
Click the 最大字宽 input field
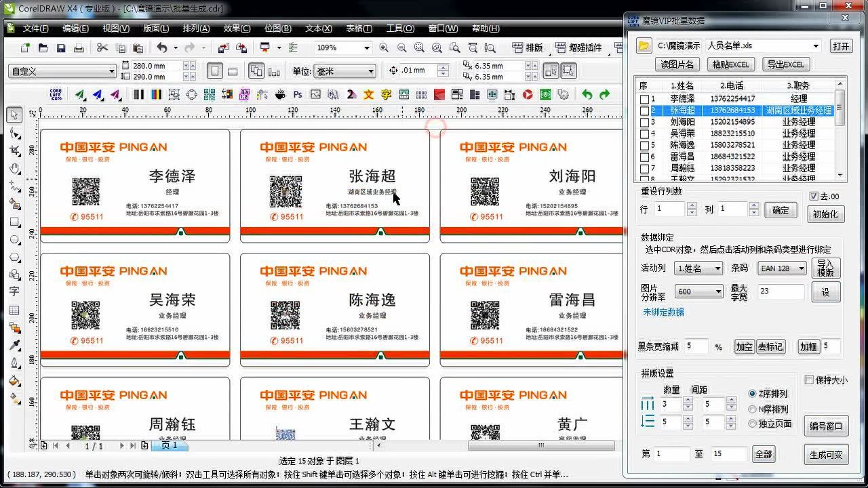coord(781,291)
